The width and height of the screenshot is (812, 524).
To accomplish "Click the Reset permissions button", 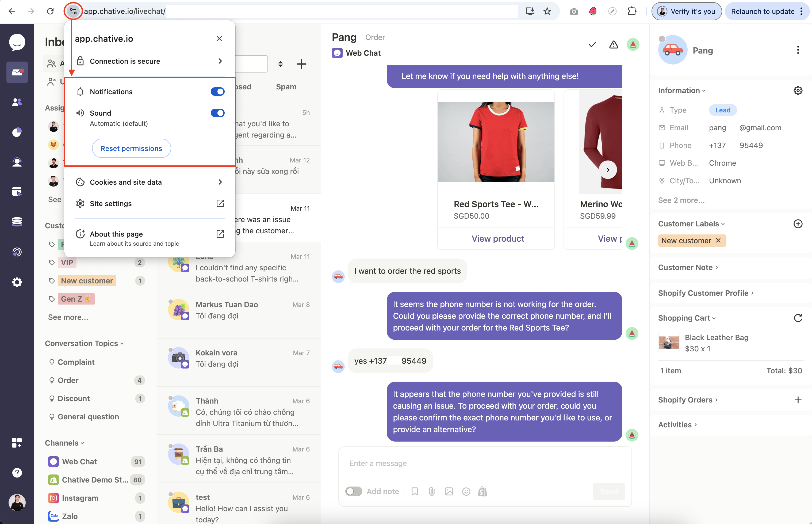I will click(x=131, y=148).
